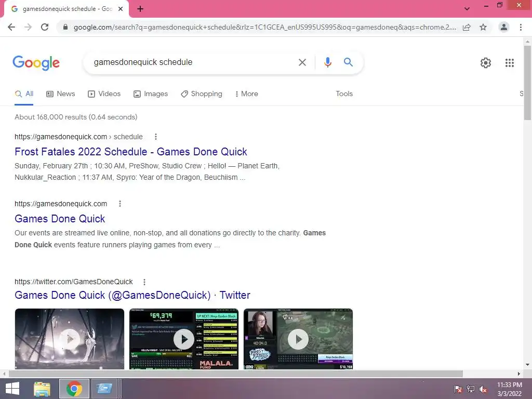Click muted volume tray icon

tap(483, 389)
